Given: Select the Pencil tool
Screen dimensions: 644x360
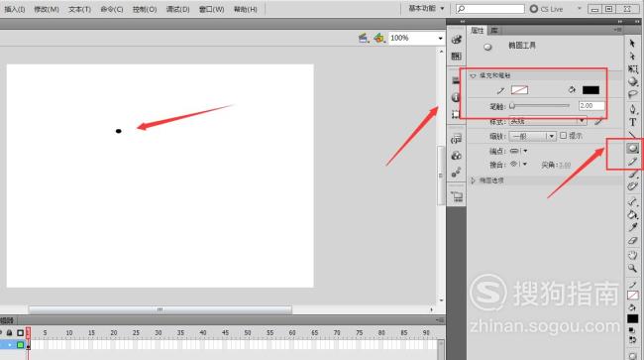Looking at the screenshot, I should pos(632,162).
